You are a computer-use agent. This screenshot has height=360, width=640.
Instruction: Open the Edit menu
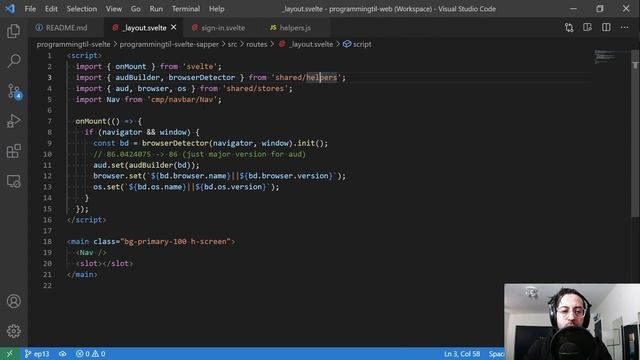click(x=51, y=9)
